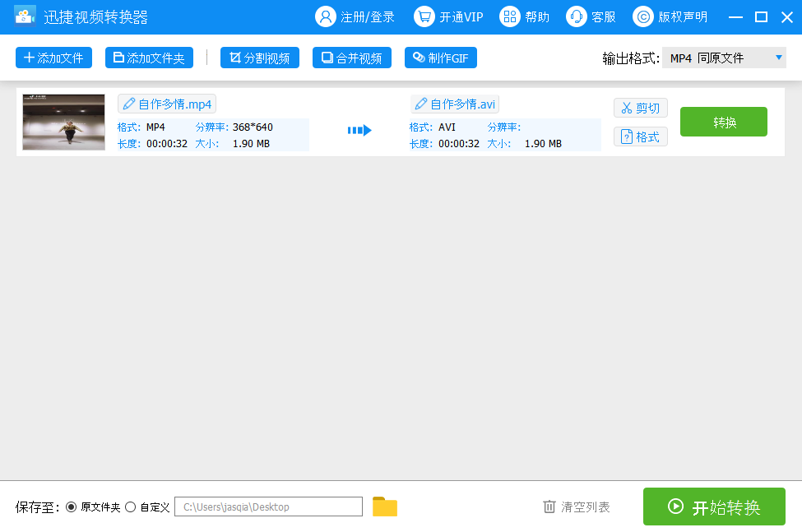Open the yellow output folder icon
This screenshot has width=802, height=532.
click(x=385, y=507)
